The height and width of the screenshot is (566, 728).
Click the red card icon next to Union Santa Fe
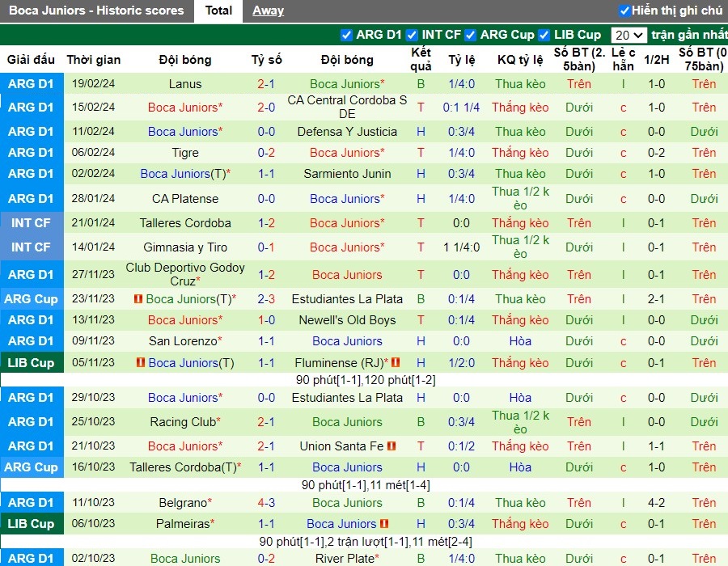click(x=392, y=446)
